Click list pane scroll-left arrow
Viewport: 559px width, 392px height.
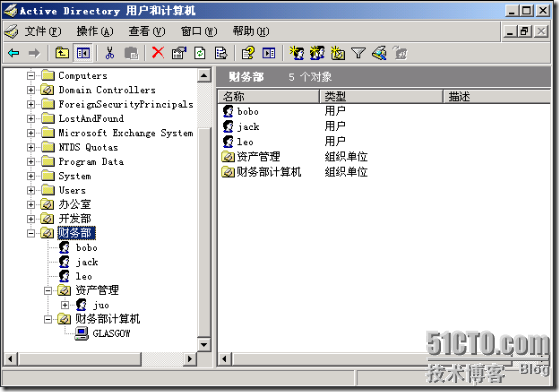tap(225, 359)
